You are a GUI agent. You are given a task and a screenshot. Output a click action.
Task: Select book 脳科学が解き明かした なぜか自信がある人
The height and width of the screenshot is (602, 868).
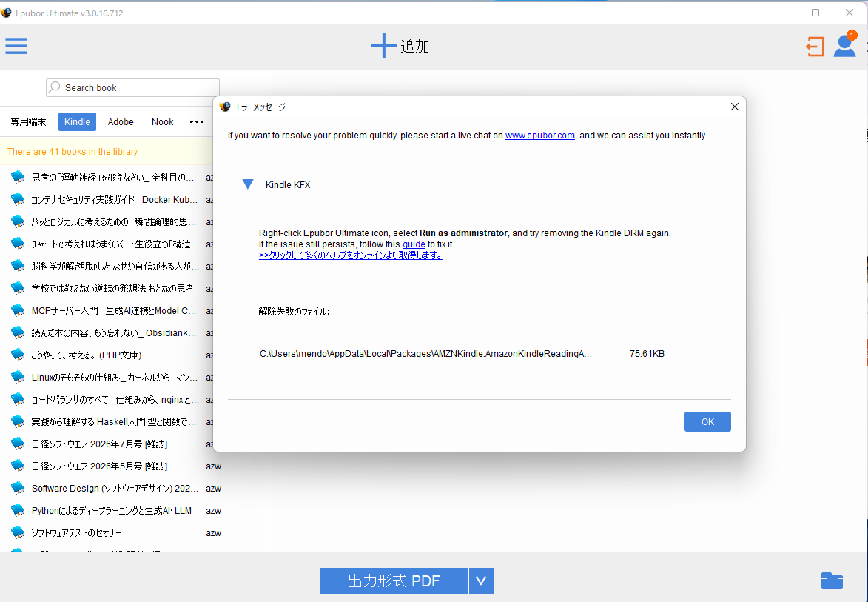tap(115, 266)
